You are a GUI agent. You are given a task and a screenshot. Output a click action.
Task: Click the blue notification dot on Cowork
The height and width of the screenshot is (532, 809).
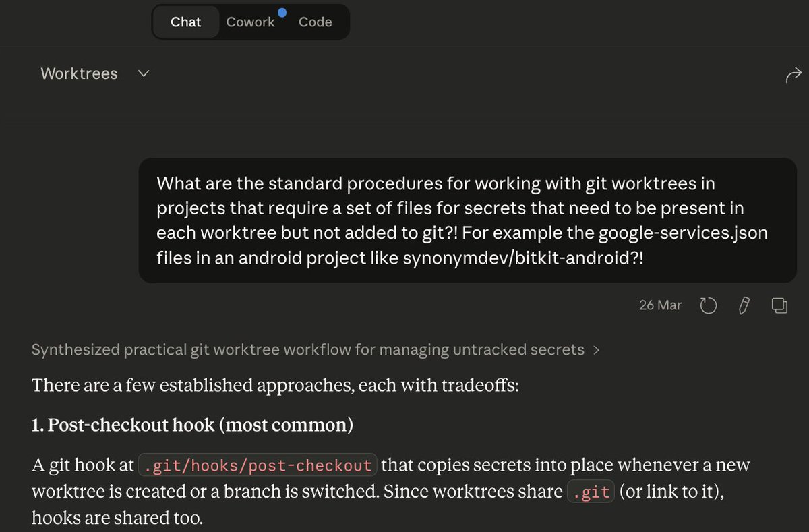click(x=281, y=12)
